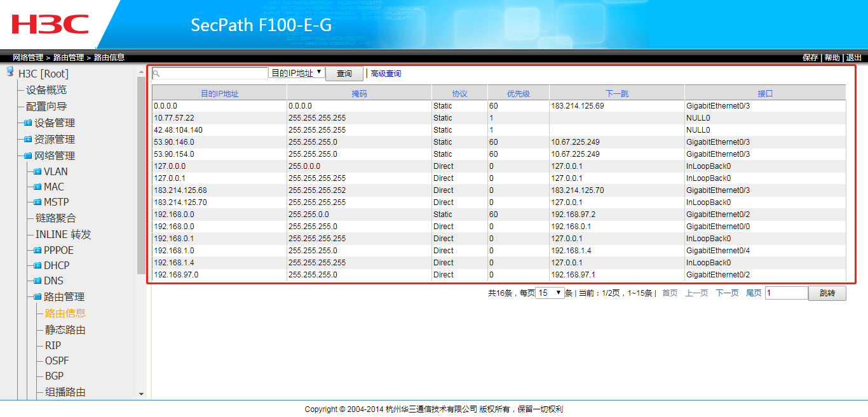Sort by 优先级 column header
The height and width of the screenshot is (417, 868).
(x=519, y=93)
